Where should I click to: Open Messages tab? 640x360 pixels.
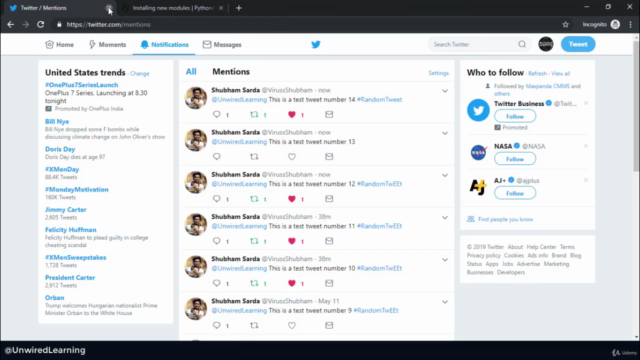tap(222, 44)
